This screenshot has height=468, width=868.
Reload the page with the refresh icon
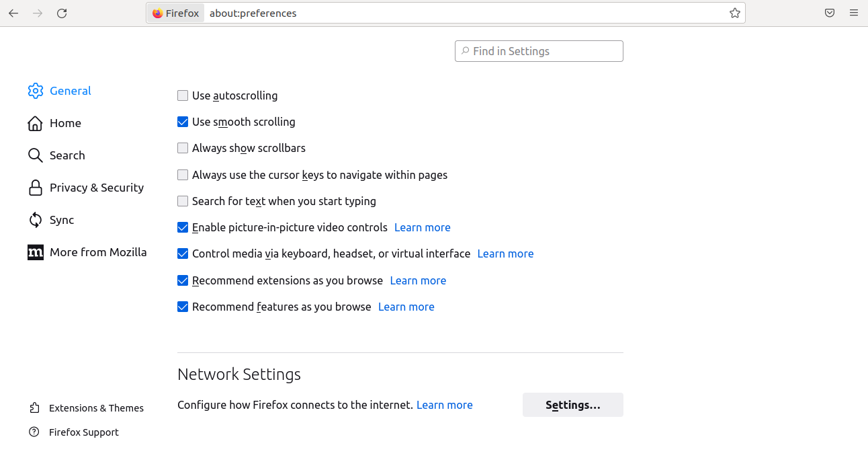click(62, 13)
